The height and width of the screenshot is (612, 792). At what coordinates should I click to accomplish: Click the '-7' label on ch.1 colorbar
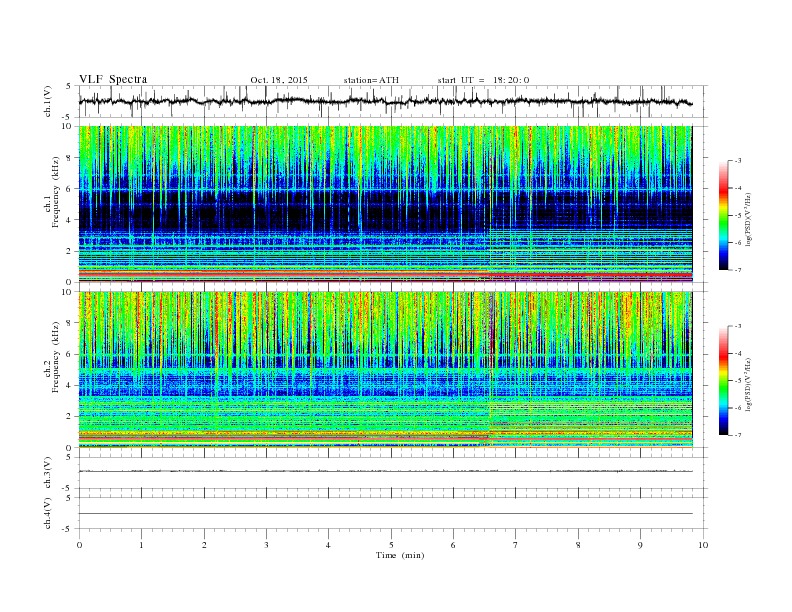tap(737, 270)
